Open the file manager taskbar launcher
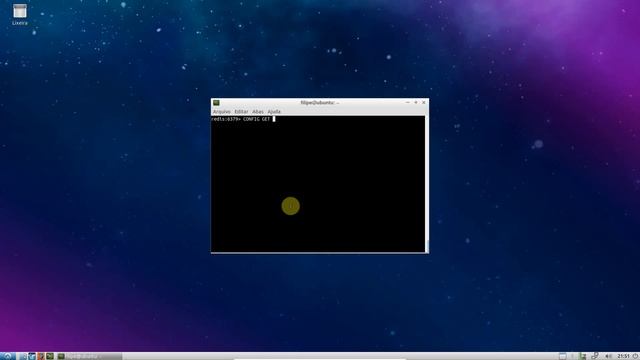The height and width of the screenshot is (360, 640). (23, 356)
